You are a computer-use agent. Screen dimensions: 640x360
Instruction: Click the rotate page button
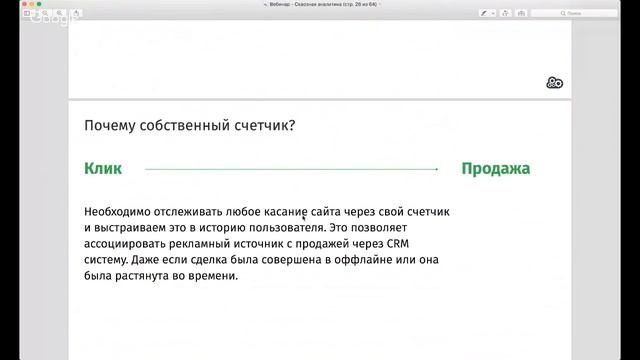click(505, 13)
